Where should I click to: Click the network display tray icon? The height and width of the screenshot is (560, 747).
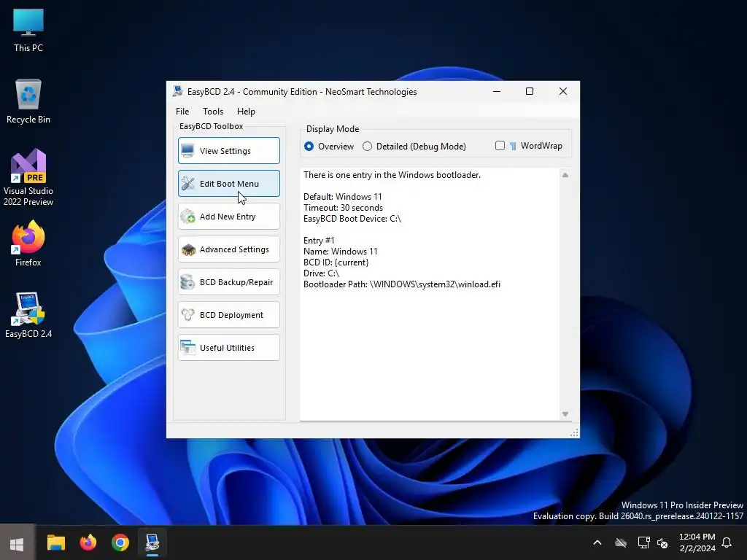point(643,542)
